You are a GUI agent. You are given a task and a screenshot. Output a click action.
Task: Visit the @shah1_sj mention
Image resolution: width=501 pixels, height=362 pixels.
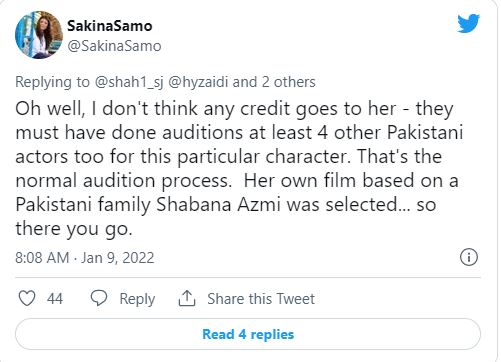click(129, 82)
